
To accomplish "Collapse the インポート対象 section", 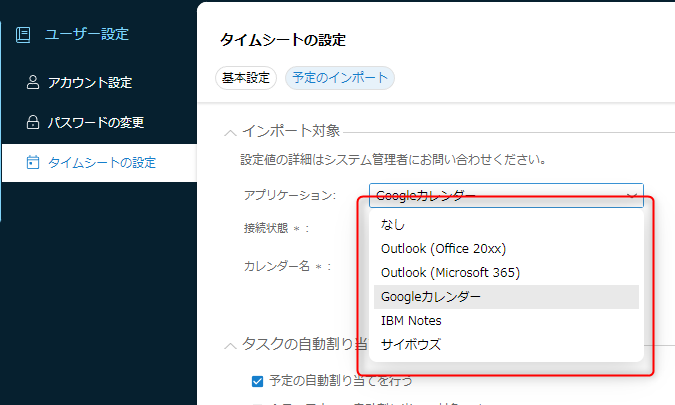I will coord(230,131).
